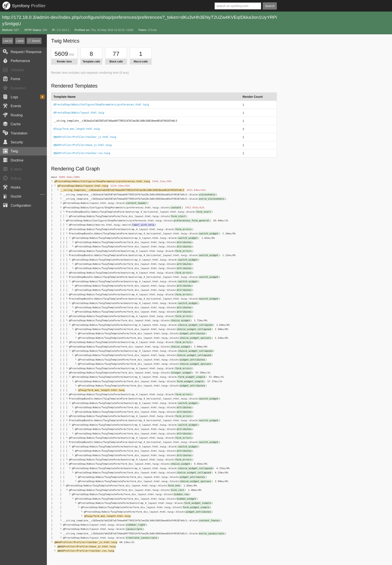The width and height of the screenshot is (392, 565).
Task: Click the 77 Block calls metric
Action: tap(116, 56)
